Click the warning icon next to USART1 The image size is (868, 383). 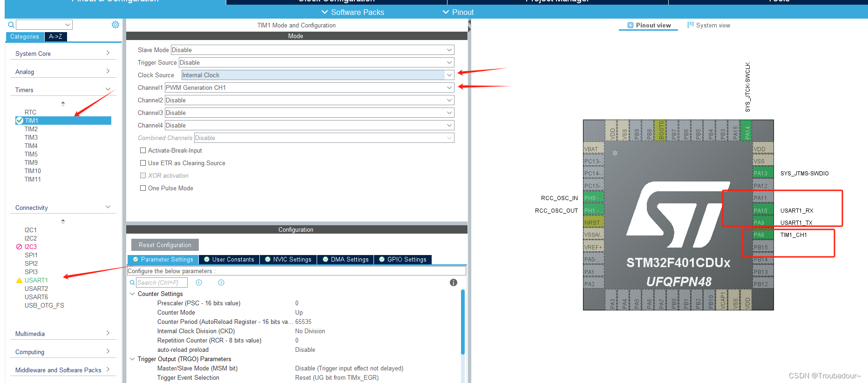[19, 280]
